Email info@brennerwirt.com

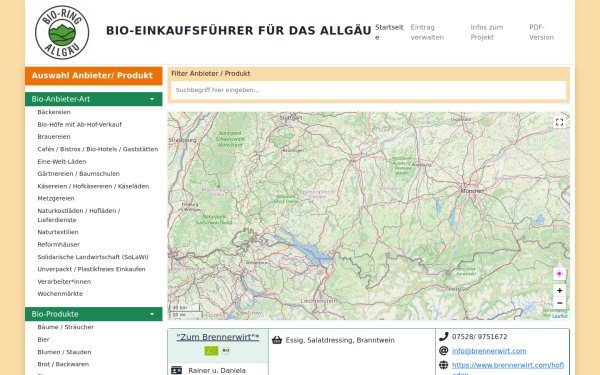coord(489,351)
